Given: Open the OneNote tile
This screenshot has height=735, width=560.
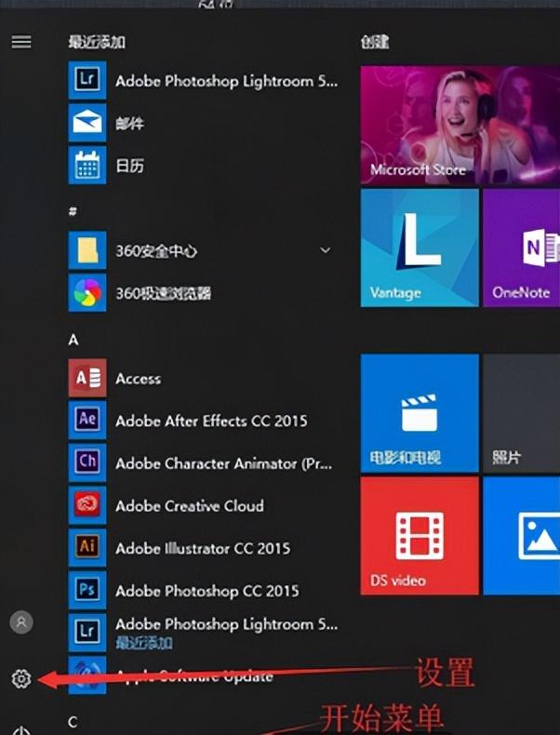Looking at the screenshot, I should pos(521,247).
